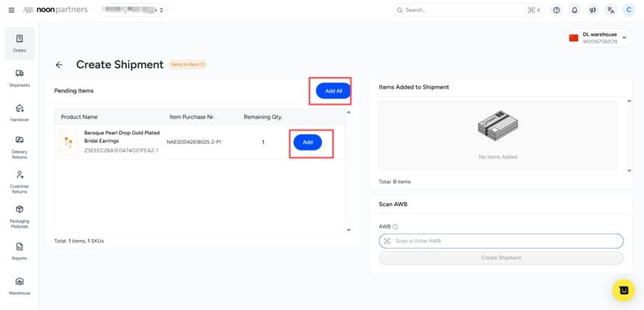Click the Item Purchase Nr. column header
Viewport: 644px width, 310px height.
click(x=192, y=117)
